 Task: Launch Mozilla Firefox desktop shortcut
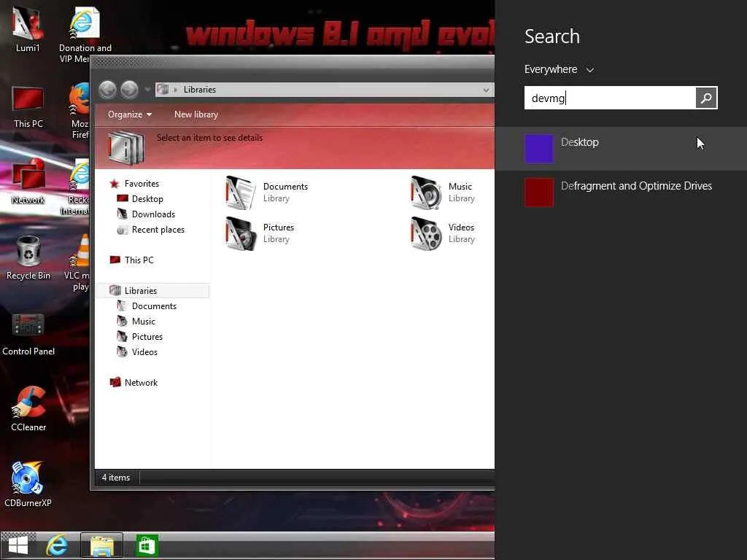pyautogui.click(x=80, y=111)
